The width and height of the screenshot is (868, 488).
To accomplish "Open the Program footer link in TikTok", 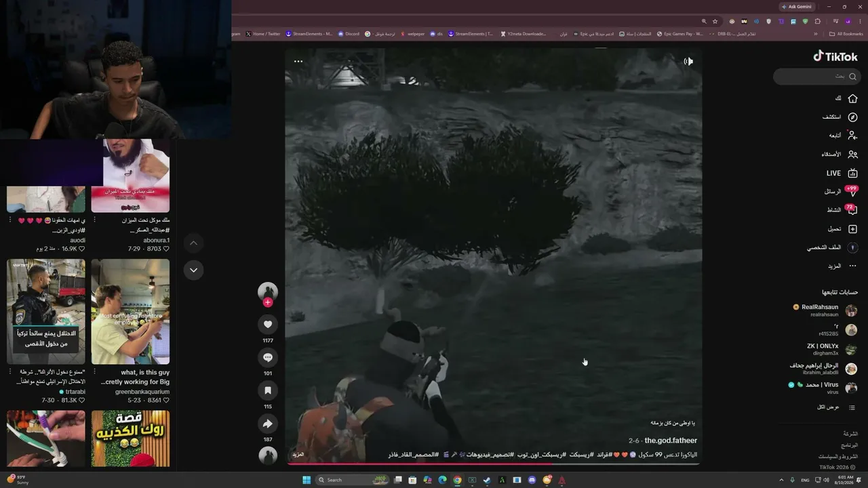I will tap(850, 445).
